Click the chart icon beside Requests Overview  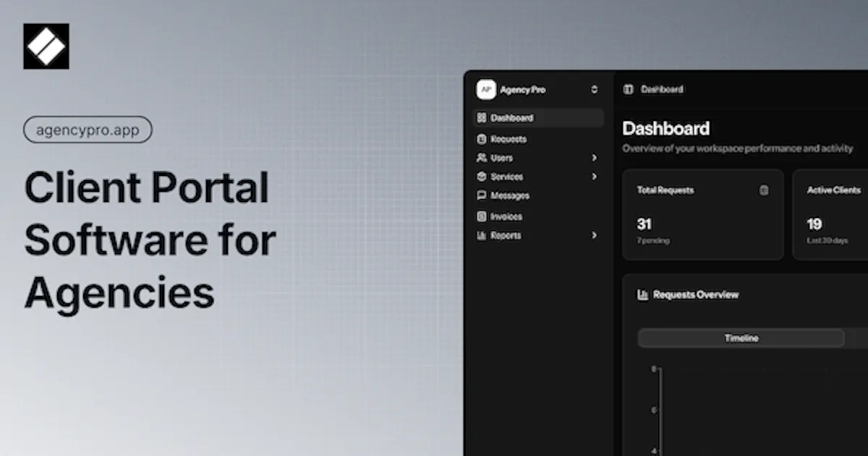(x=642, y=295)
